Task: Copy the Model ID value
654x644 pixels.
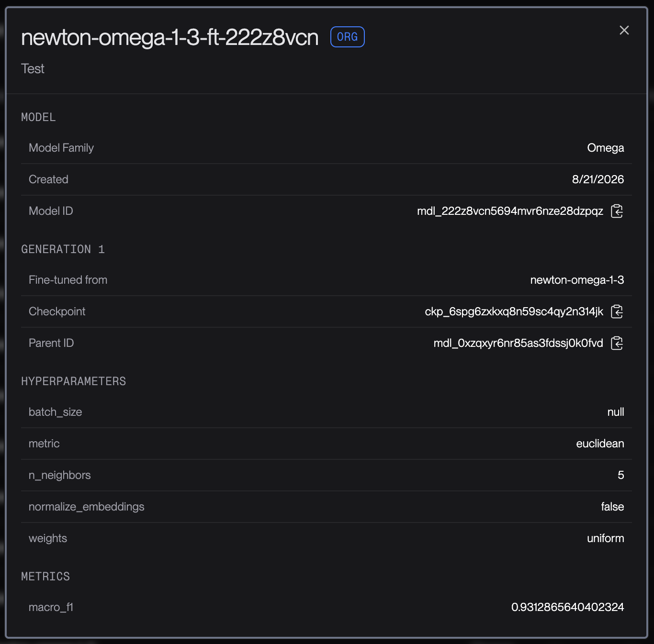Action: [x=617, y=211]
